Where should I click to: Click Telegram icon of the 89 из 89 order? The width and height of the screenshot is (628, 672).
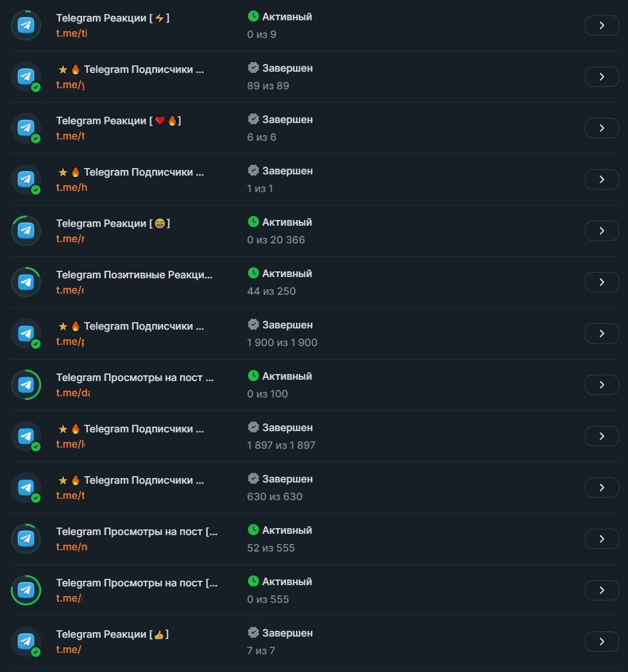26,77
